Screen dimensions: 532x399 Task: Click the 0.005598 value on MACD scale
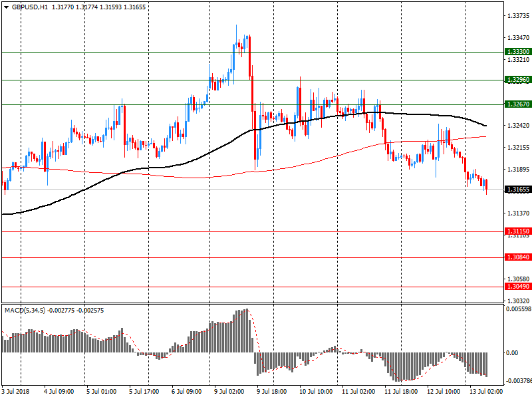[517, 309]
